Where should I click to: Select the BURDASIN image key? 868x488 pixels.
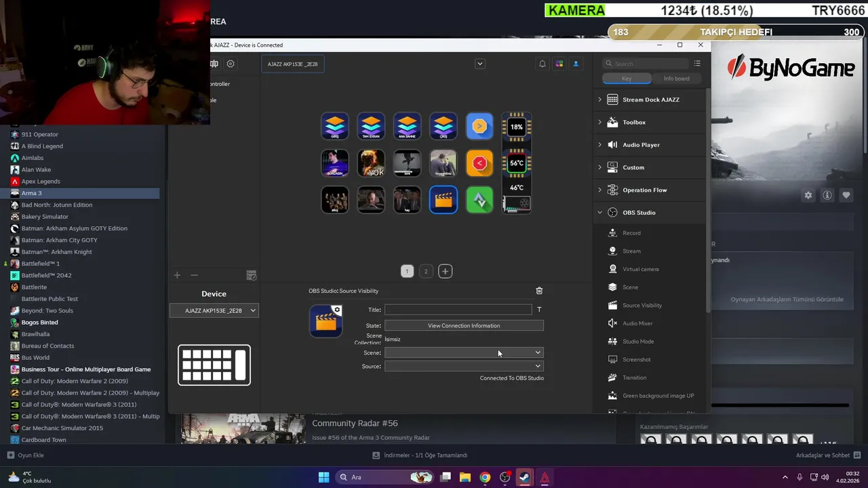pyautogui.click(x=334, y=163)
